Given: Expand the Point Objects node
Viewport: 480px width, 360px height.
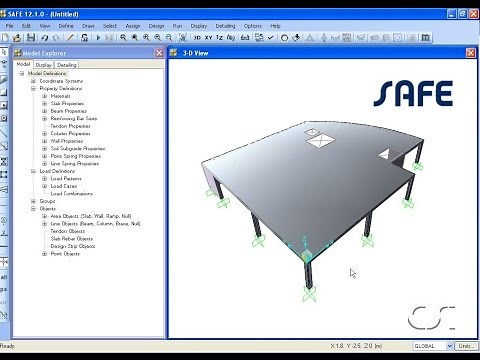Looking at the screenshot, I should pyautogui.click(x=44, y=254).
